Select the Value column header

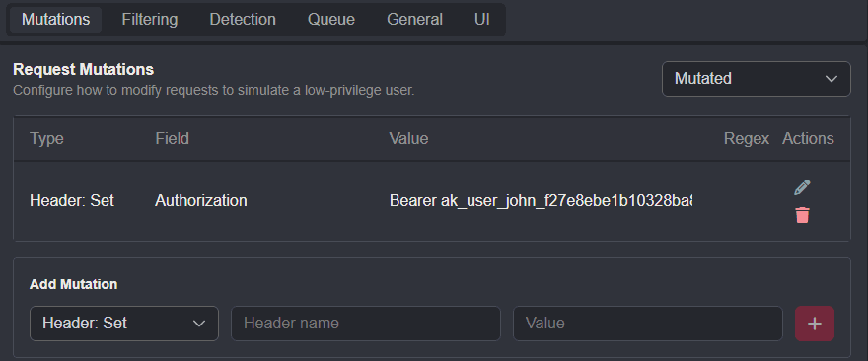(x=408, y=138)
